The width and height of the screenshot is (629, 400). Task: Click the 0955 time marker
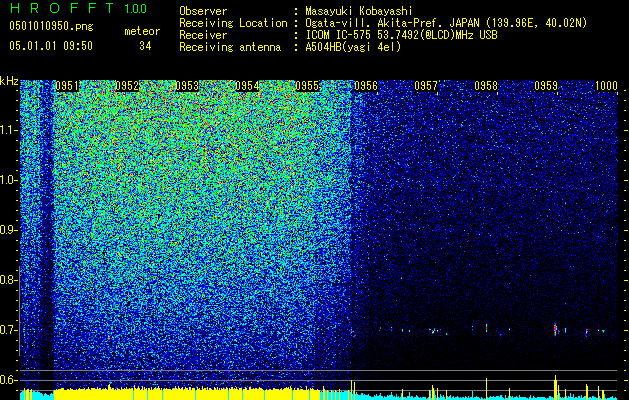click(307, 86)
